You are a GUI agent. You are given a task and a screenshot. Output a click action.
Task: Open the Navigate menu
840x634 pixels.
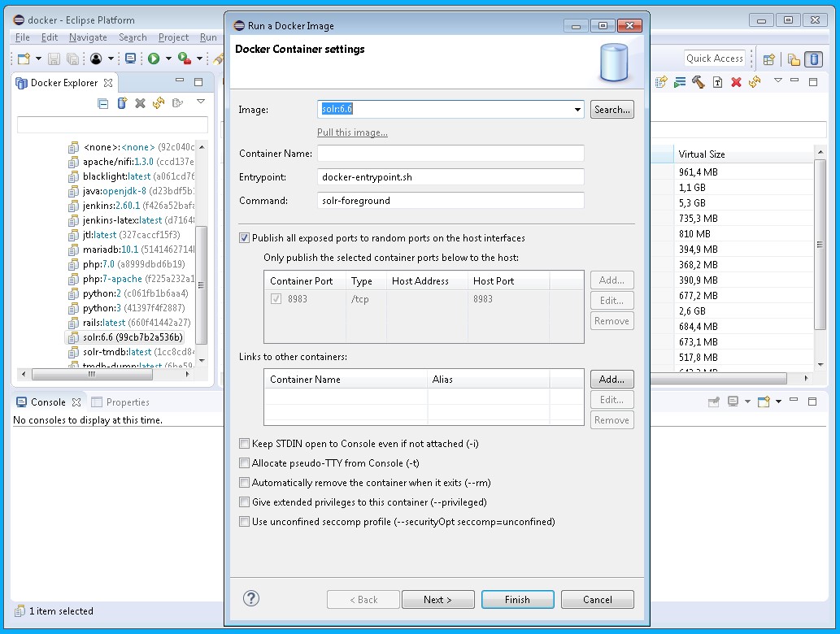[88, 37]
